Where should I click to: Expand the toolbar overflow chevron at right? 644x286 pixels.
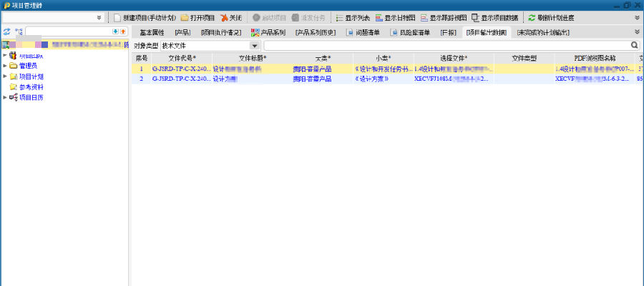637,18
